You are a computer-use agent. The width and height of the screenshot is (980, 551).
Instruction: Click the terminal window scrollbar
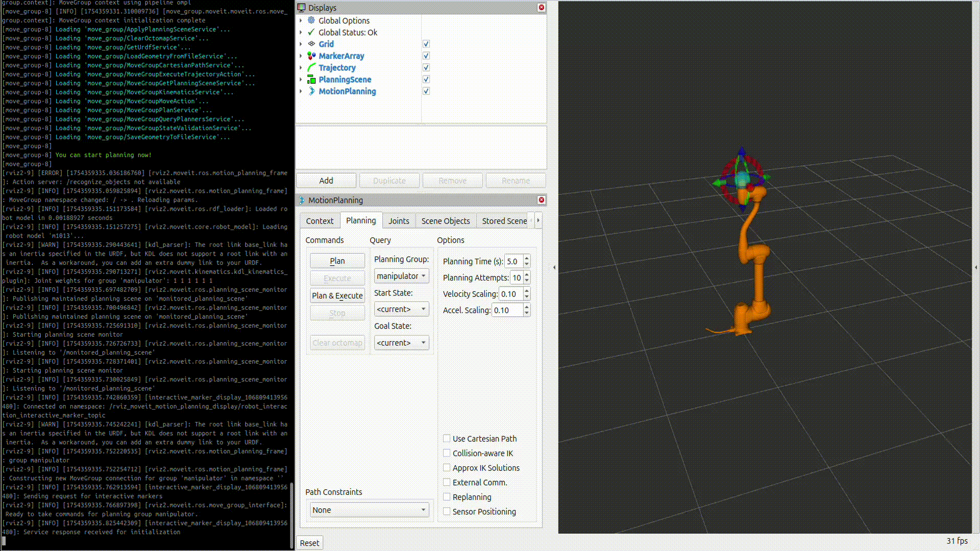click(292, 515)
